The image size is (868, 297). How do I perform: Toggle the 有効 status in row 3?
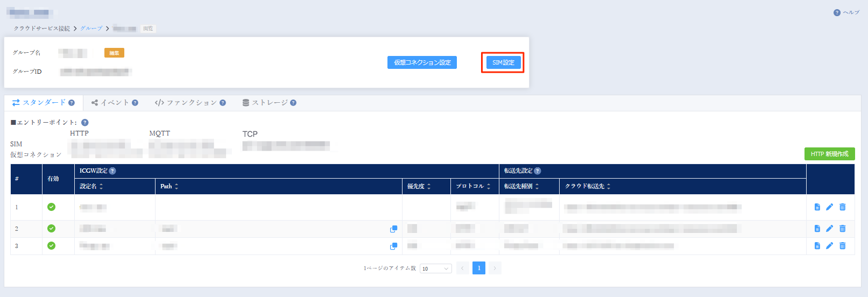[x=52, y=246]
